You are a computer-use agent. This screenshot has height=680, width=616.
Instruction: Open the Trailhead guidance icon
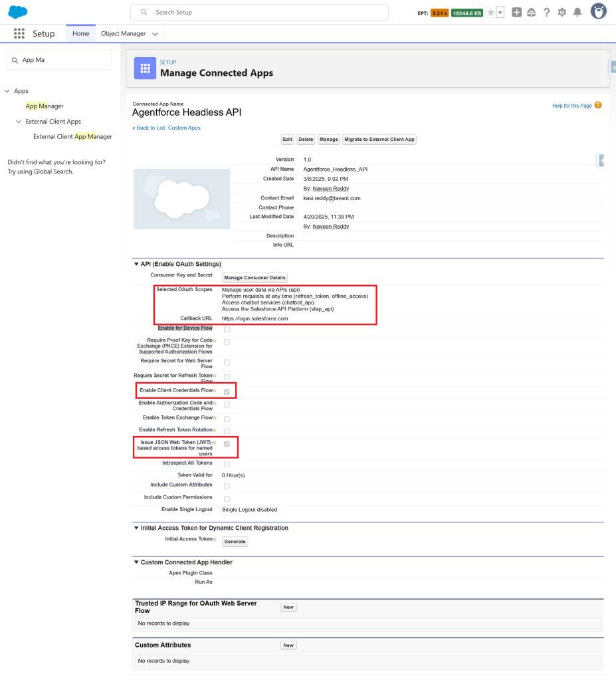(x=531, y=13)
